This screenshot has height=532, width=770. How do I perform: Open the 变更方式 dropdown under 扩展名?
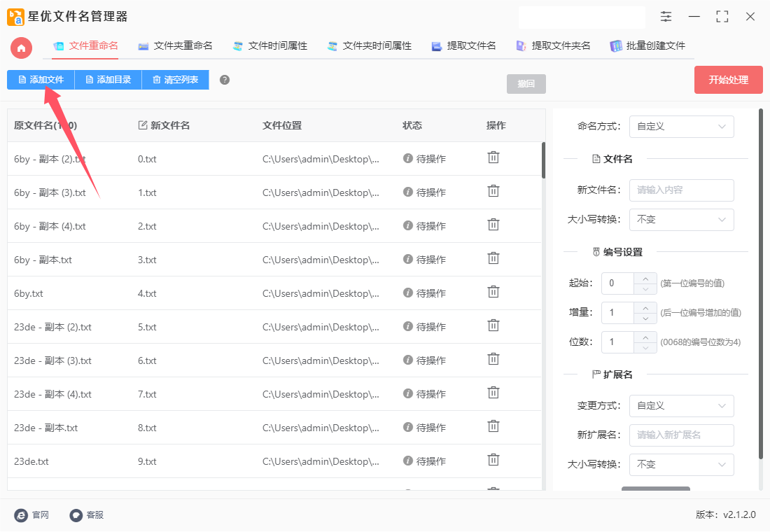[x=682, y=406]
